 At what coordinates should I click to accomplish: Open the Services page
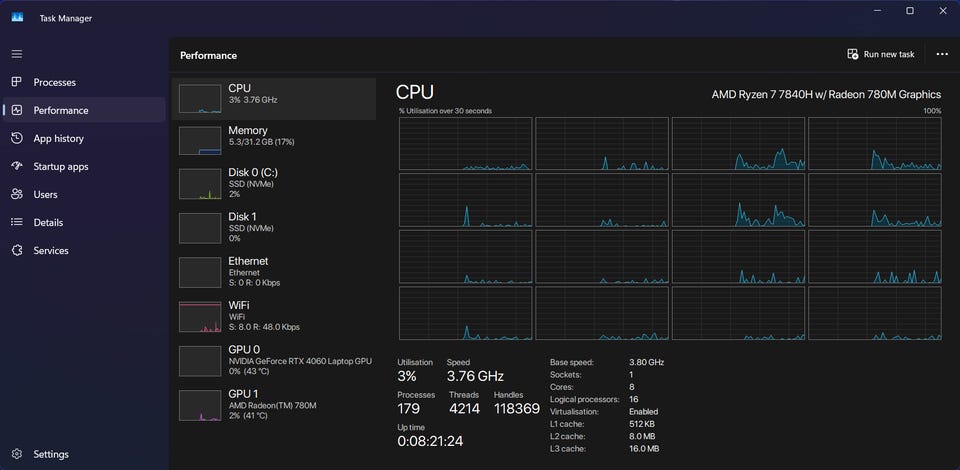(x=84, y=250)
